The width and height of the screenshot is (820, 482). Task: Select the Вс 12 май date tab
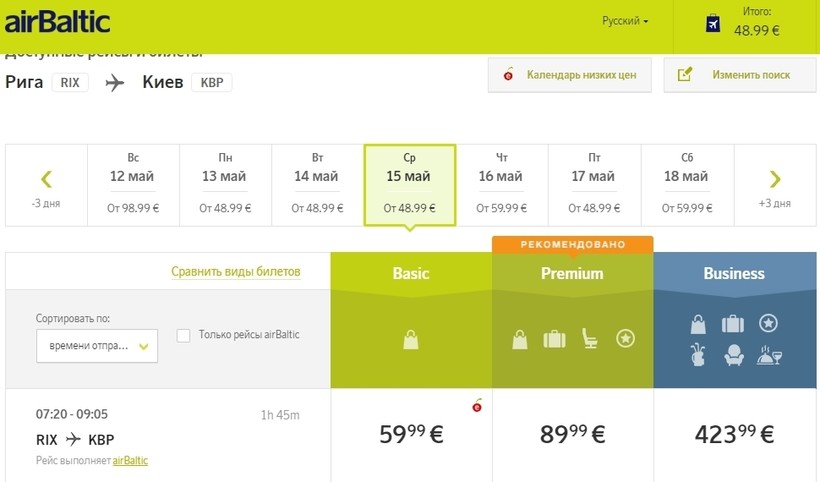point(133,186)
